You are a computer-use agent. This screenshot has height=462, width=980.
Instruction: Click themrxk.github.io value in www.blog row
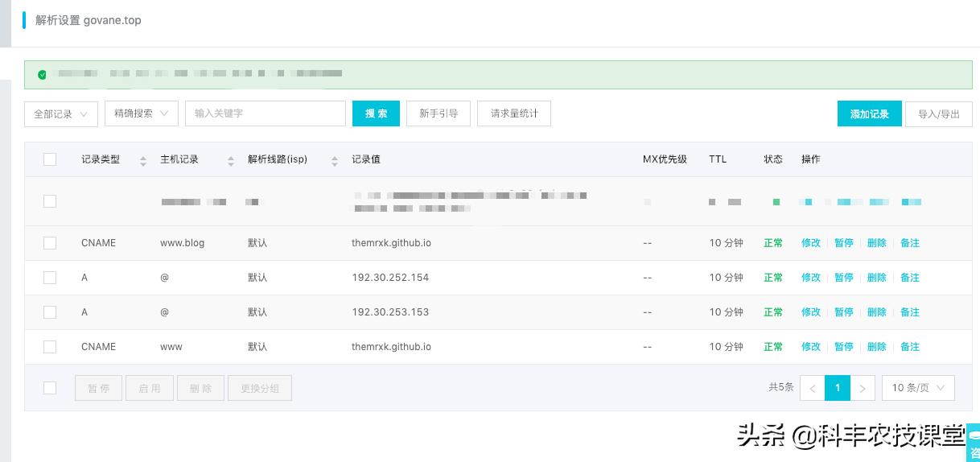point(391,243)
